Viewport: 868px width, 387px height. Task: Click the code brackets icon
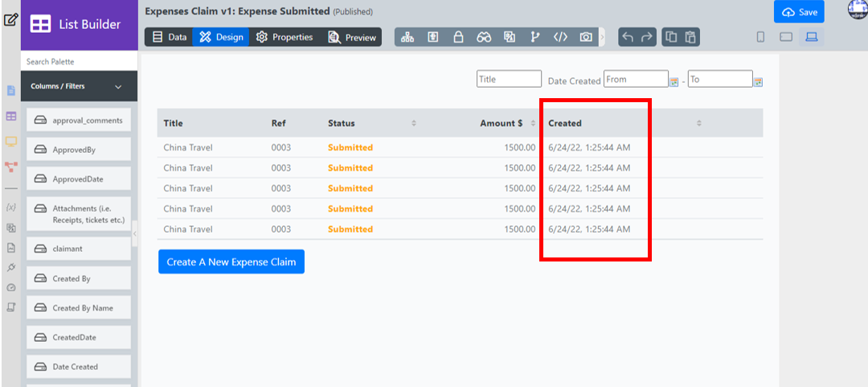[560, 38]
